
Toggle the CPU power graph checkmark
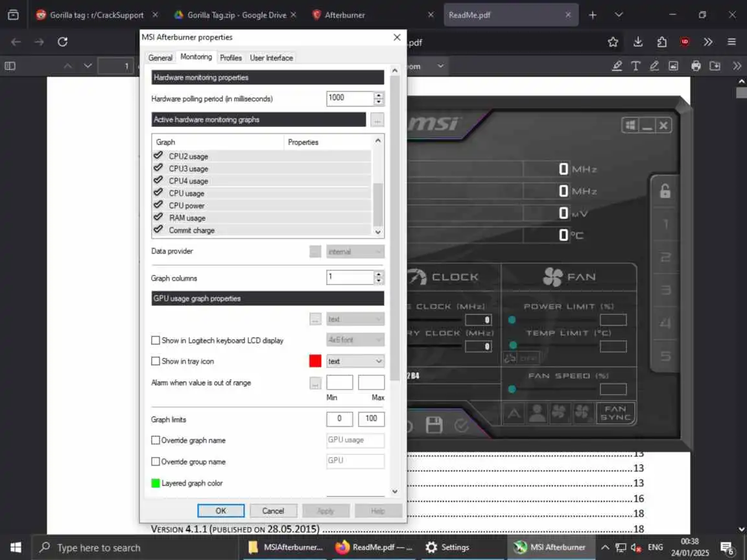coord(158,205)
